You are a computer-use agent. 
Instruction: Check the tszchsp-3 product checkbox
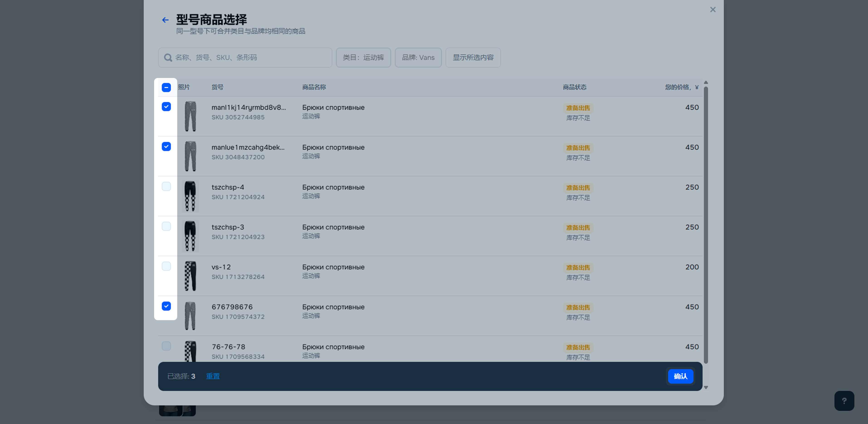(x=166, y=226)
